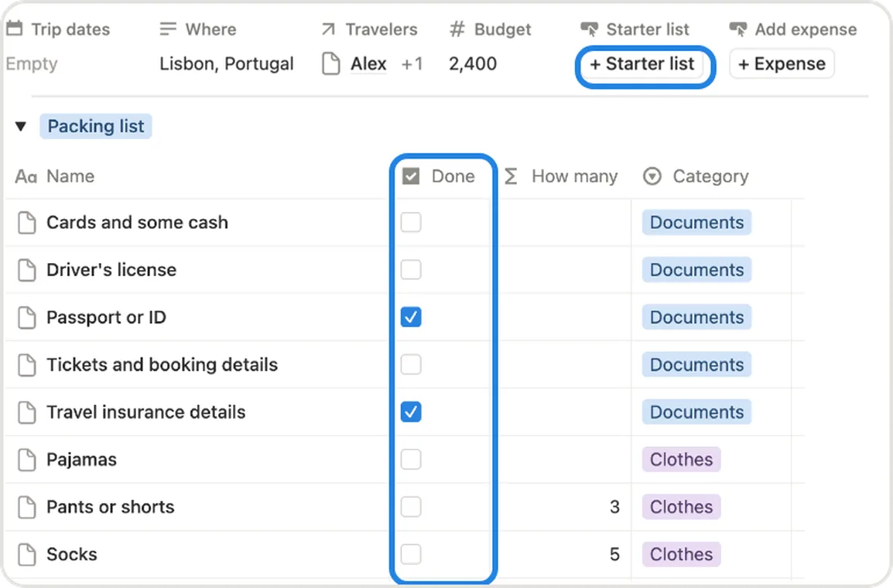
Task: Click the Category column header
Action: (710, 176)
